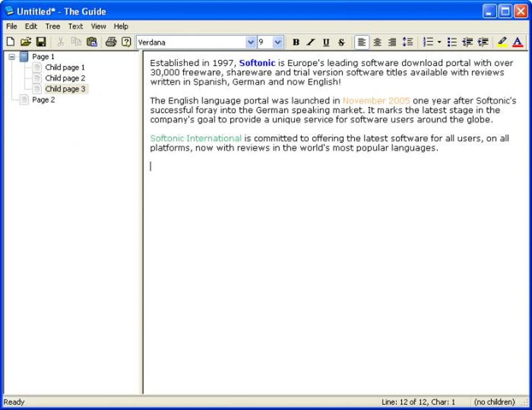Select Child page 1 in the tree

click(65, 67)
